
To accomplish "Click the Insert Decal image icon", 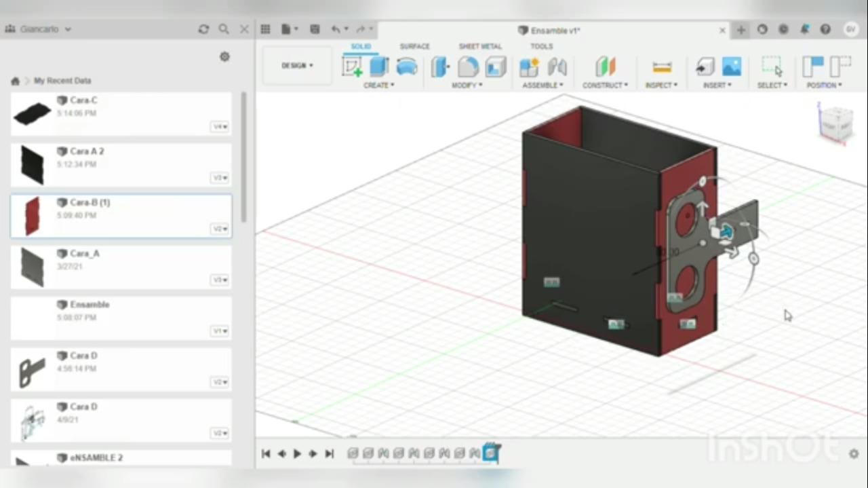I will 732,67.
